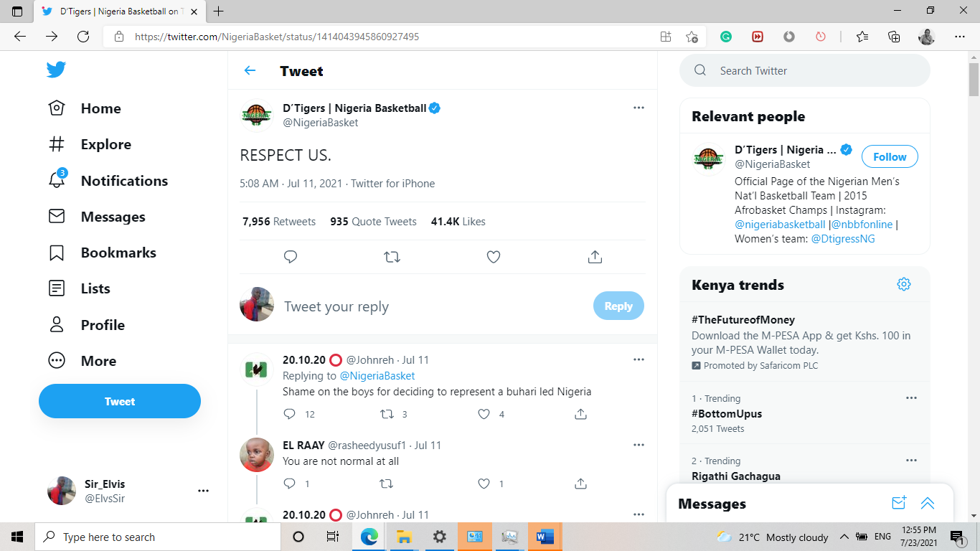
Task: Show hidden system tray icons
Action: pos(844,537)
